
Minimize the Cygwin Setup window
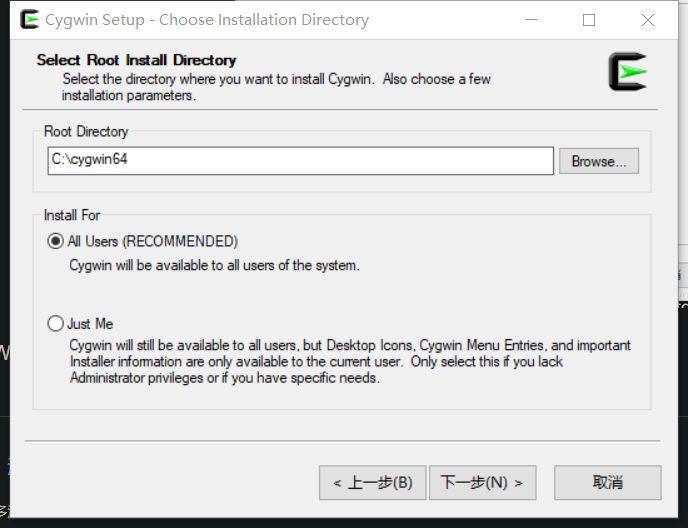(531, 20)
